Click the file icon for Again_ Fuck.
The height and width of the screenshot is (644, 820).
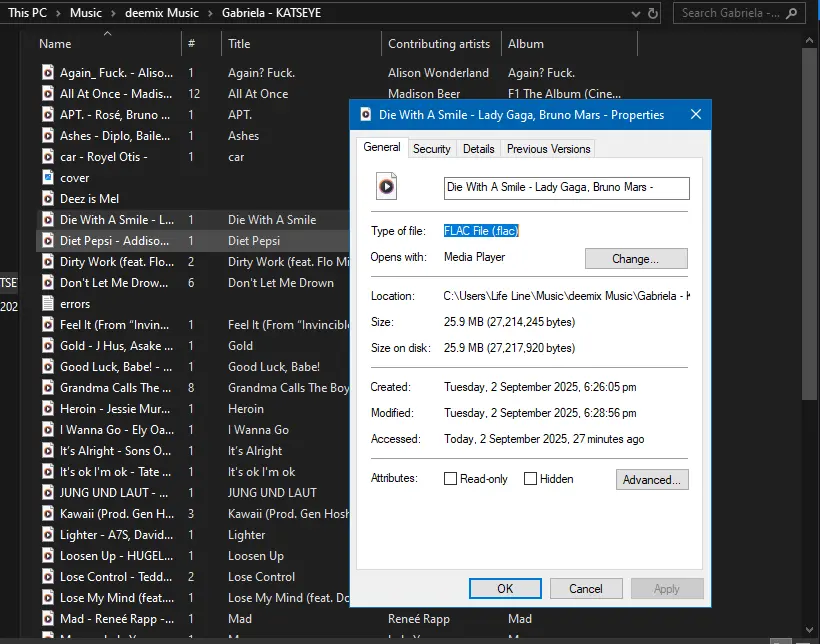coord(48,72)
